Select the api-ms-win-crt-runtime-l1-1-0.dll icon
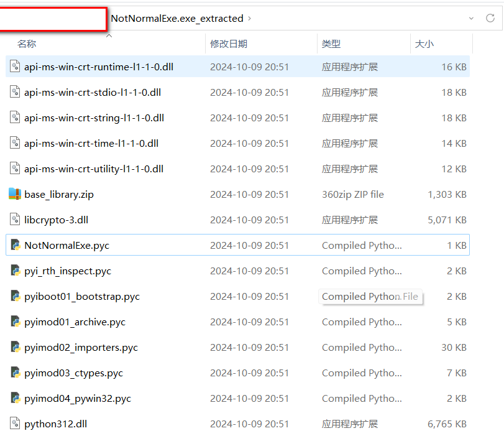504x441 pixels. coord(16,67)
